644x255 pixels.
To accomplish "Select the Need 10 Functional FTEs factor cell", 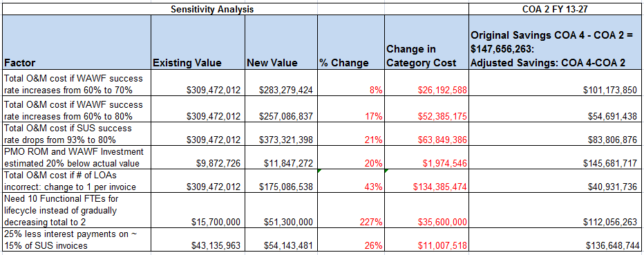I will click(77, 211).
